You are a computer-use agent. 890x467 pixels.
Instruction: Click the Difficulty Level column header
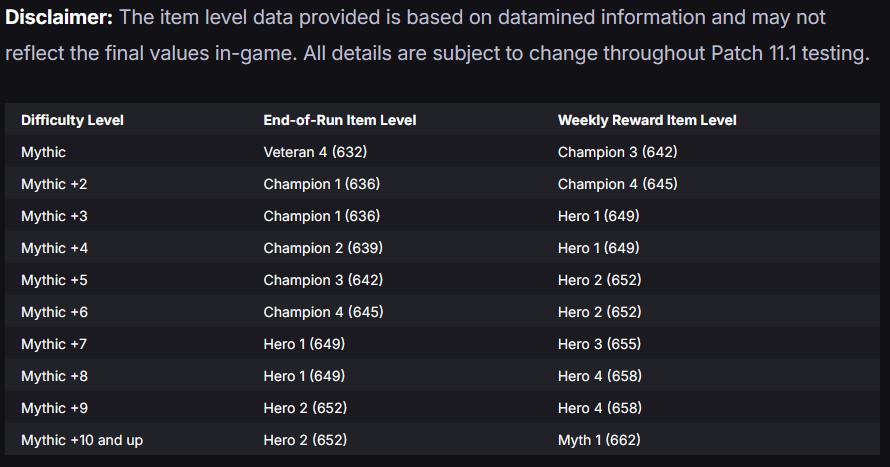[x=72, y=120]
